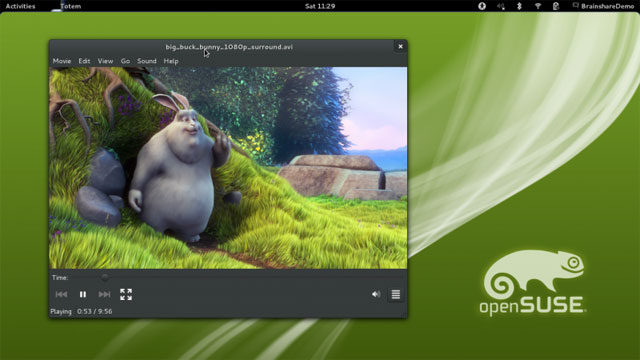Skip to previous chapter or movie
The width and height of the screenshot is (640, 360).
click(x=61, y=294)
